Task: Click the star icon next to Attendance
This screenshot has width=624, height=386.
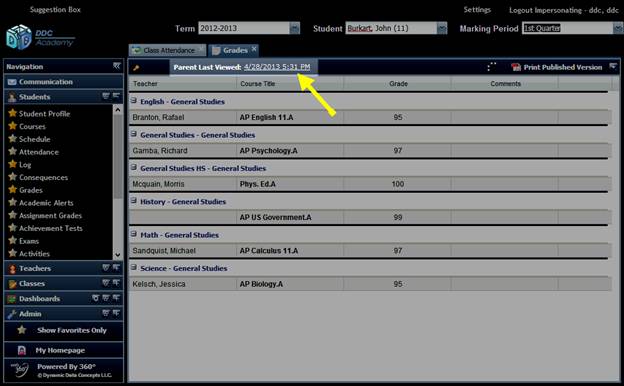Action: click(13, 152)
